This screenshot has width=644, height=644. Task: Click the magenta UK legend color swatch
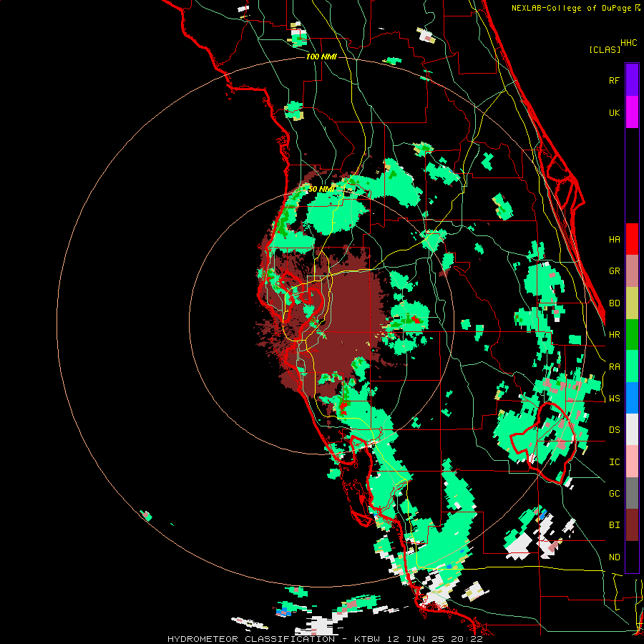tap(632, 112)
